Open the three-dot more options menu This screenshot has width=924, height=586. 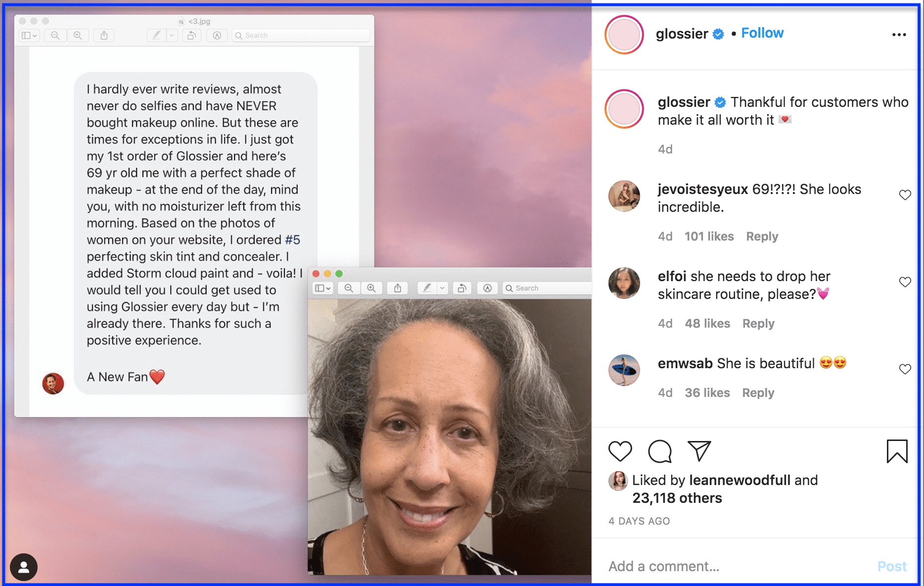pos(899,35)
